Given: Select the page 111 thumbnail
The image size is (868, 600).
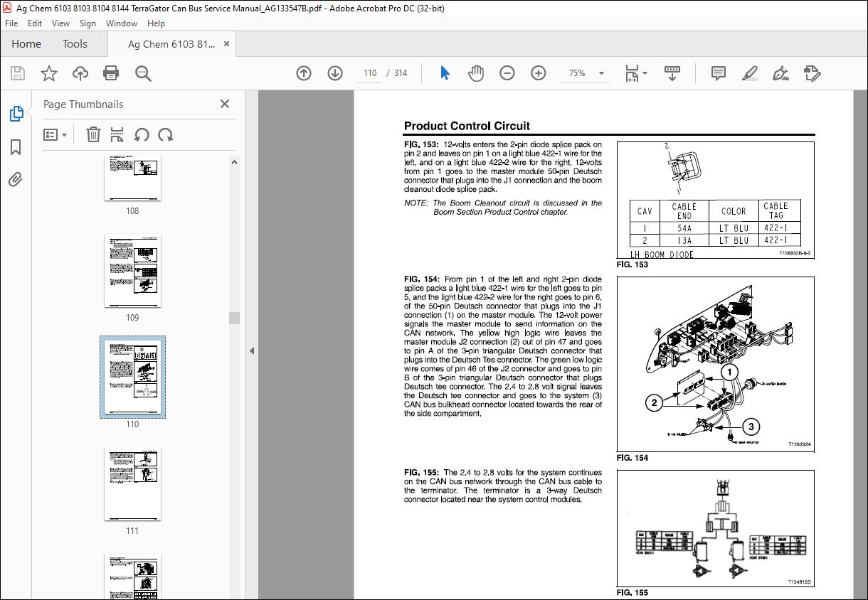Looking at the screenshot, I should click(x=132, y=484).
